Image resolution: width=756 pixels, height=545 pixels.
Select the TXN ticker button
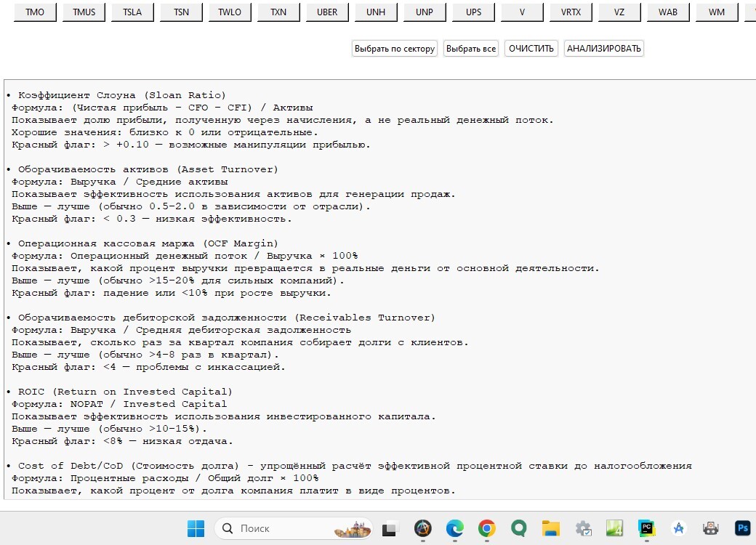click(x=278, y=12)
